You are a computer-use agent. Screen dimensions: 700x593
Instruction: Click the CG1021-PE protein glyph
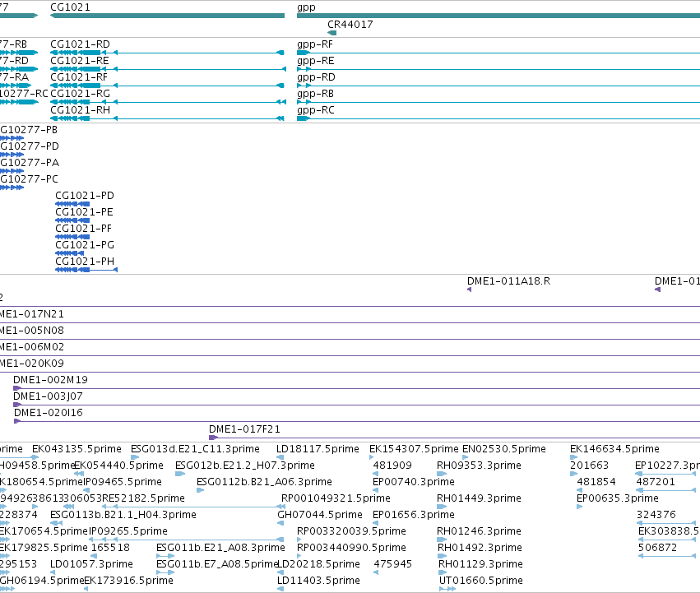click(72, 220)
